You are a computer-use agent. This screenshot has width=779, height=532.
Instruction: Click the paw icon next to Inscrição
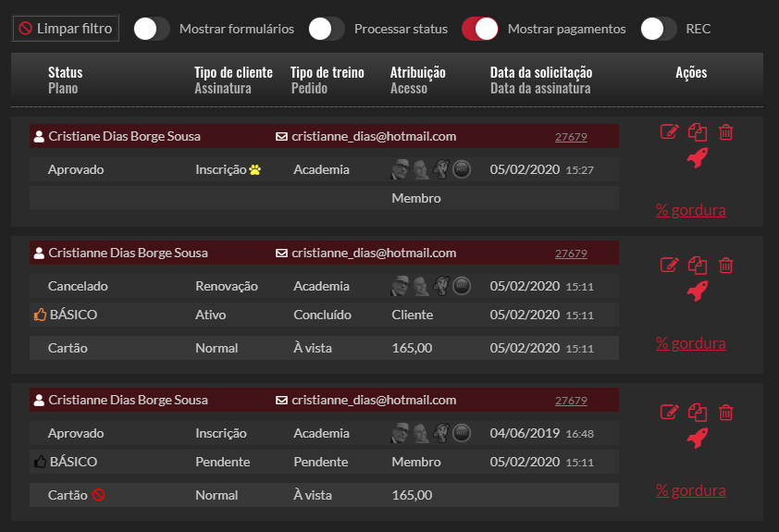tap(254, 170)
